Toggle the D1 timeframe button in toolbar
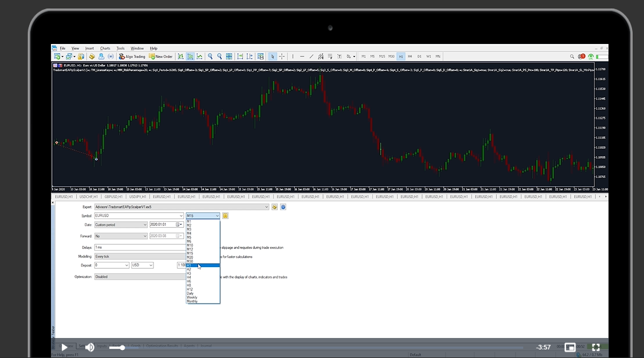 (x=419, y=57)
